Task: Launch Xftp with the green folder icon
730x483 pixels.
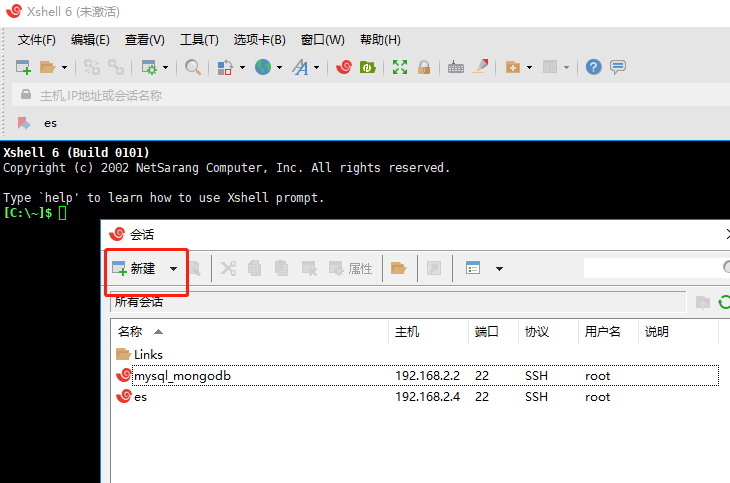Action: (x=368, y=67)
